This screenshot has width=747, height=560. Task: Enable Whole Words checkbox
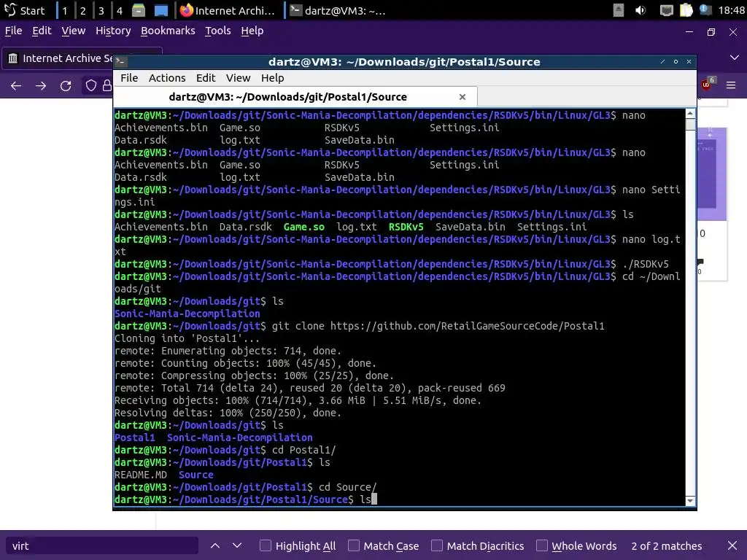pos(542,545)
